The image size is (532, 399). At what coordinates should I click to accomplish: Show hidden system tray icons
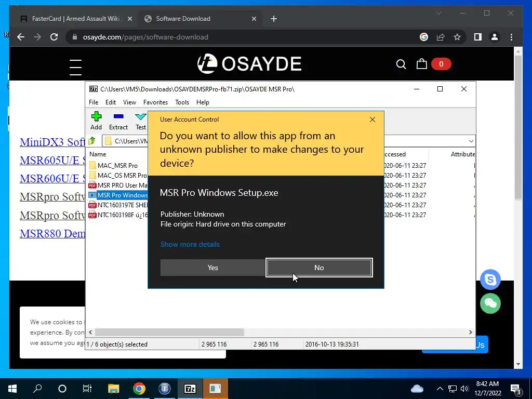tap(440, 389)
